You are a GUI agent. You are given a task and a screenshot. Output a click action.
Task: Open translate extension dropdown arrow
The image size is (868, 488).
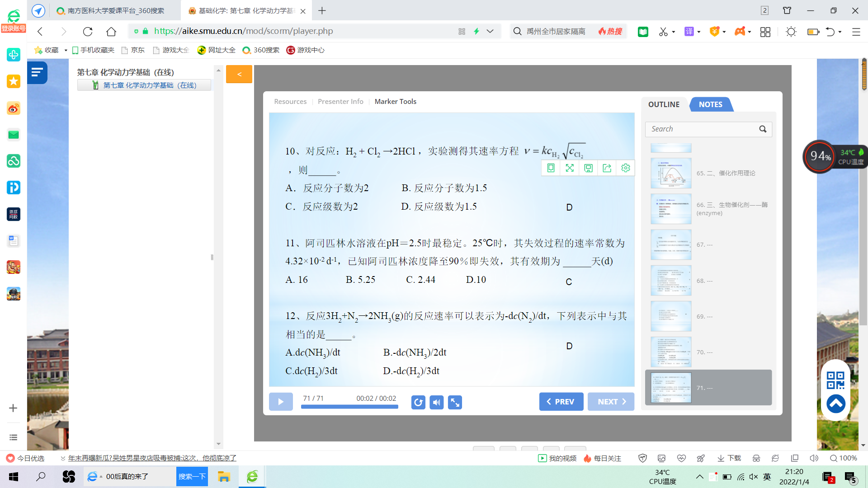[699, 32]
